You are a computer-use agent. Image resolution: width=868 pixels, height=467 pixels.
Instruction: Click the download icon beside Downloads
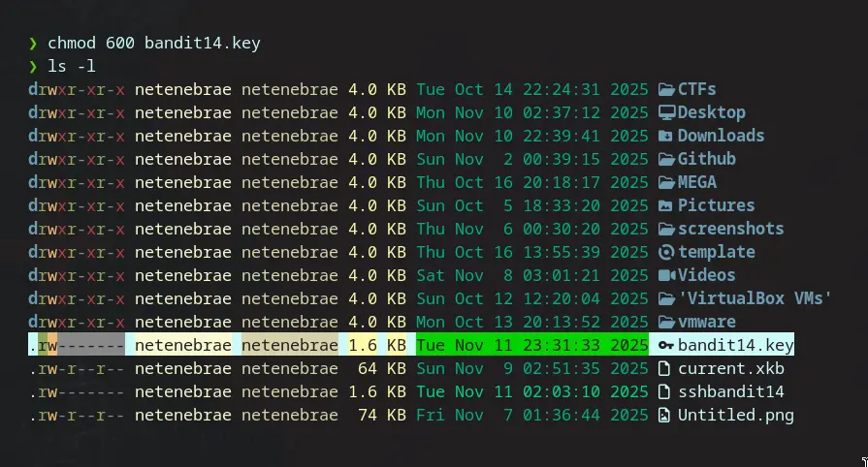tap(665, 136)
